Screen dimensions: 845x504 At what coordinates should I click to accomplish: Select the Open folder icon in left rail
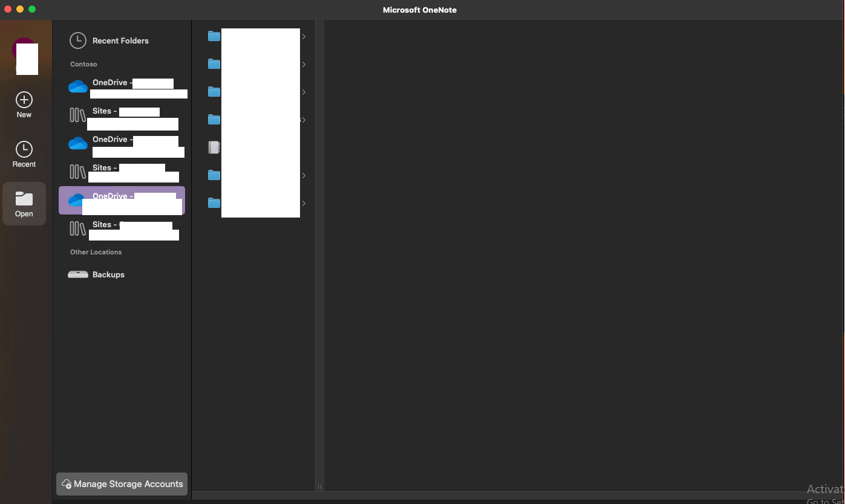tap(24, 199)
